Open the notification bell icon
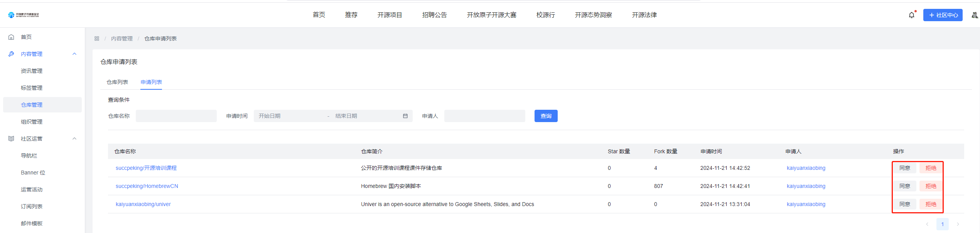The height and width of the screenshot is (233, 980). [x=911, y=15]
